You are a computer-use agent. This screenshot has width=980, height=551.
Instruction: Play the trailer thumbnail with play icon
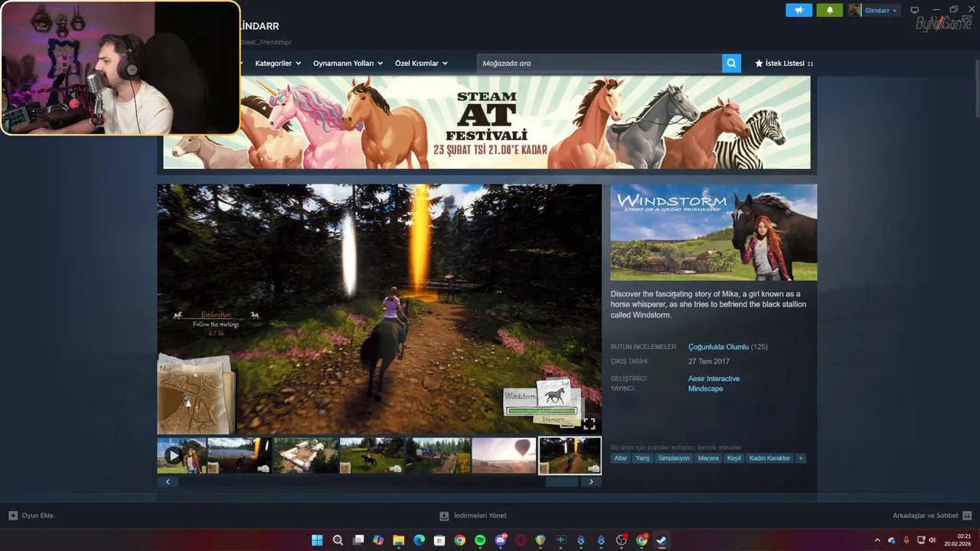[181, 455]
